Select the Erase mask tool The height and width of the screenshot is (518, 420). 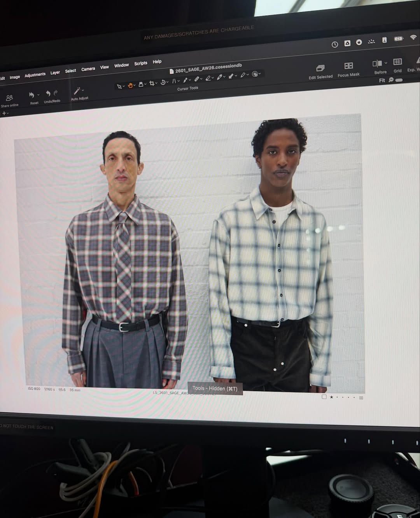208,78
